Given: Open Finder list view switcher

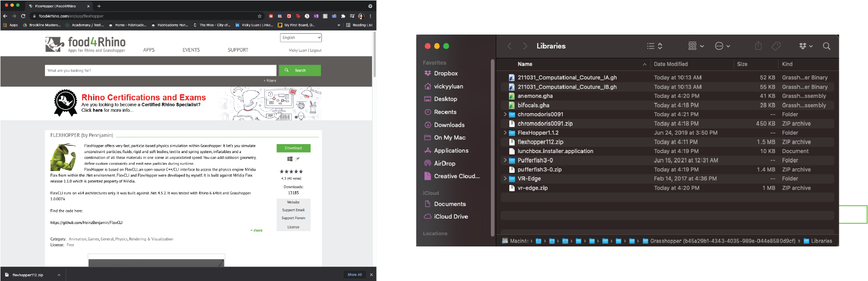Looking at the screenshot, I should 654,46.
